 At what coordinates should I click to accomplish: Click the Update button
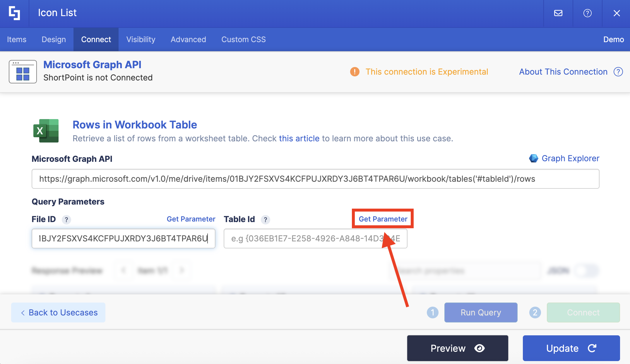click(x=571, y=348)
